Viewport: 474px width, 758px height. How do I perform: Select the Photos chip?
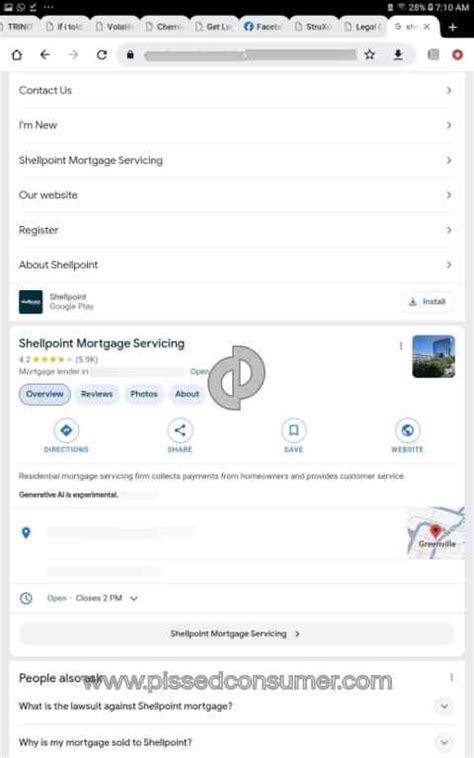coord(144,394)
